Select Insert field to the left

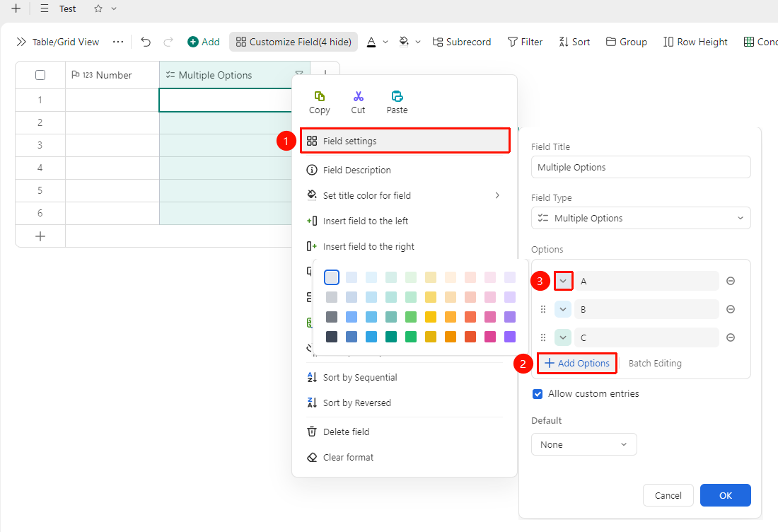[x=405, y=221]
